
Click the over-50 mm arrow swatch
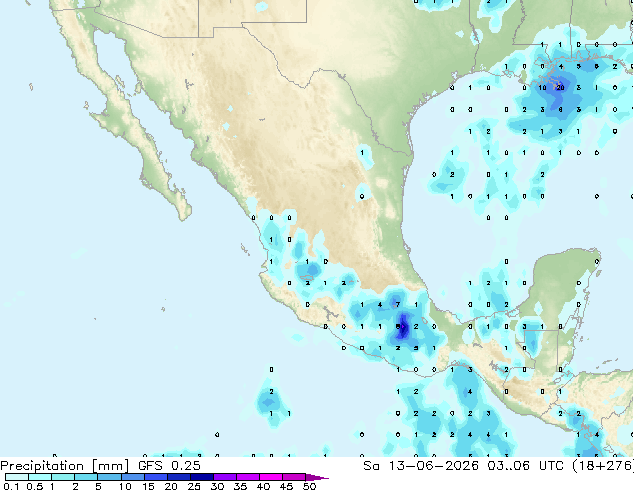tap(317, 477)
